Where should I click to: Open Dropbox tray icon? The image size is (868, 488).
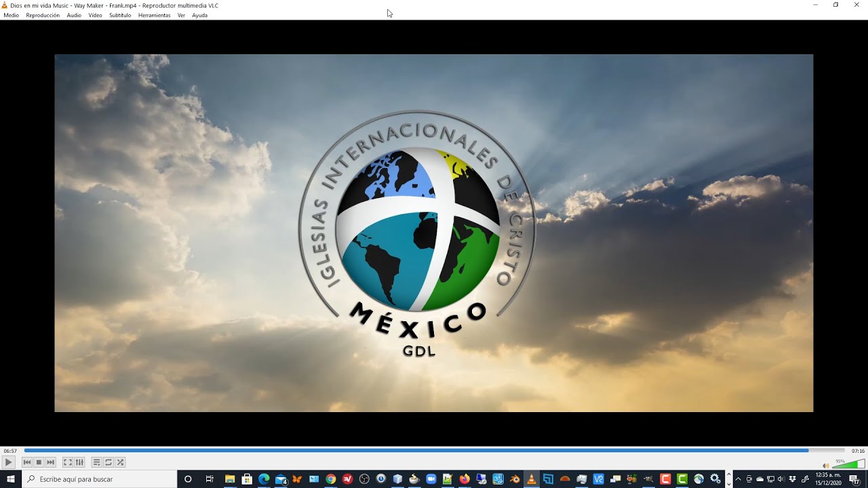tap(792, 479)
